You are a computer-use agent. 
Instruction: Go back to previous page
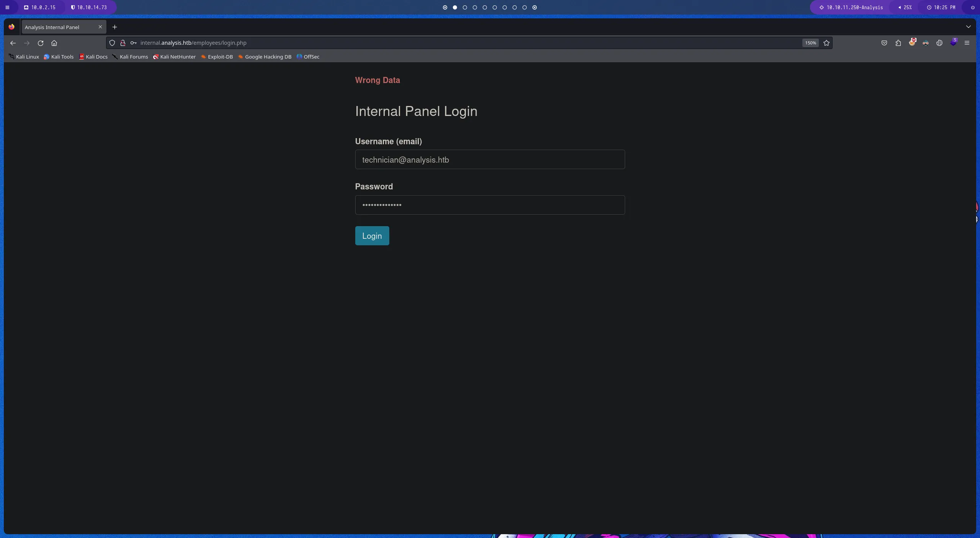[13, 43]
